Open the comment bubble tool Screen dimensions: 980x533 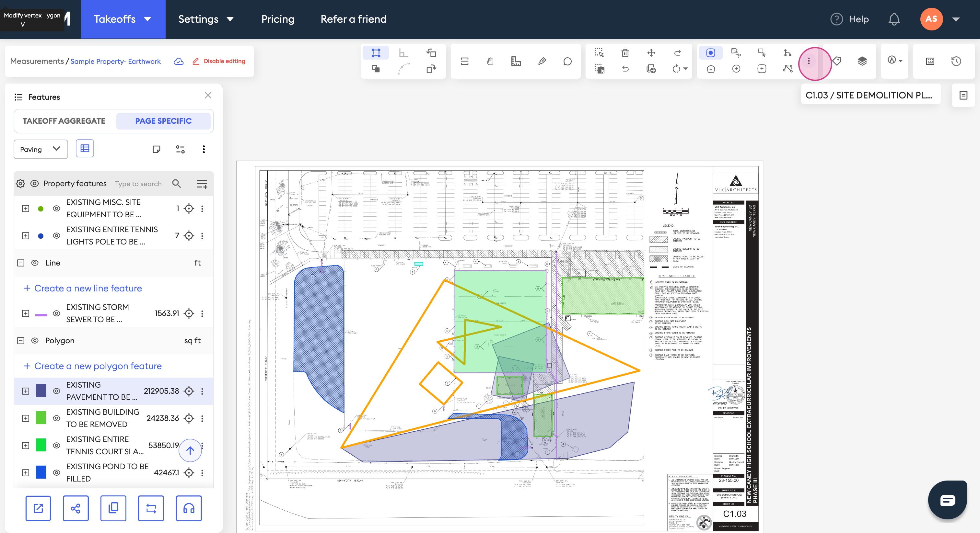(x=567, y=61)
